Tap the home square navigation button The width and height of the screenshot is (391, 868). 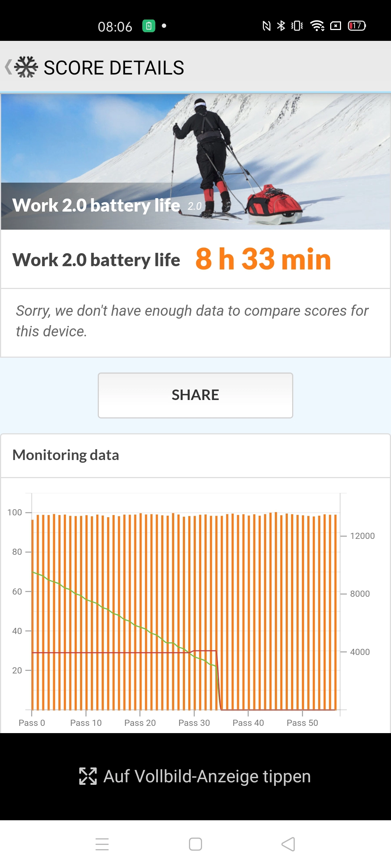click(x=195, y=844)
